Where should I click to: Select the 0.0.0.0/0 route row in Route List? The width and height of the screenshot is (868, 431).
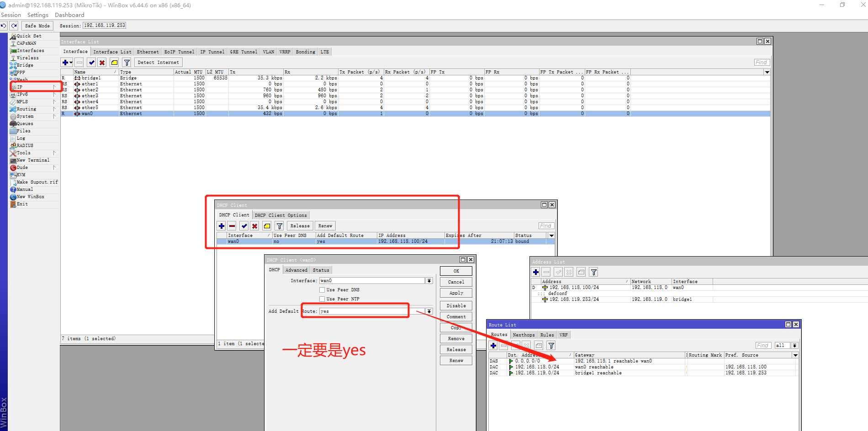click(x=643, y=361)
